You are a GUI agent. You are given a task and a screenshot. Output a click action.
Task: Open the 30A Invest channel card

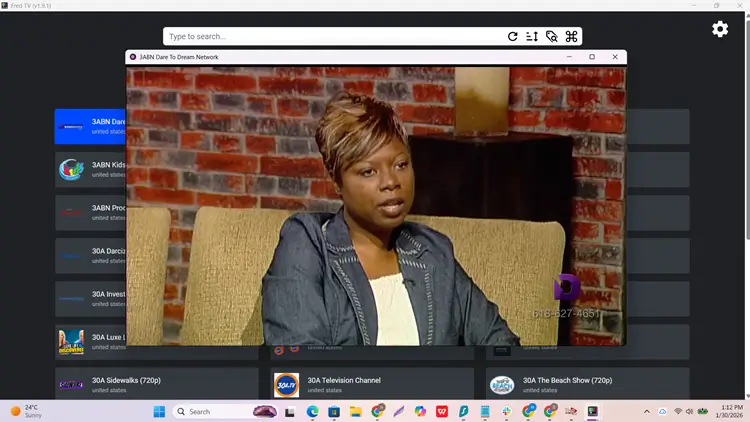tap(90, 299)
